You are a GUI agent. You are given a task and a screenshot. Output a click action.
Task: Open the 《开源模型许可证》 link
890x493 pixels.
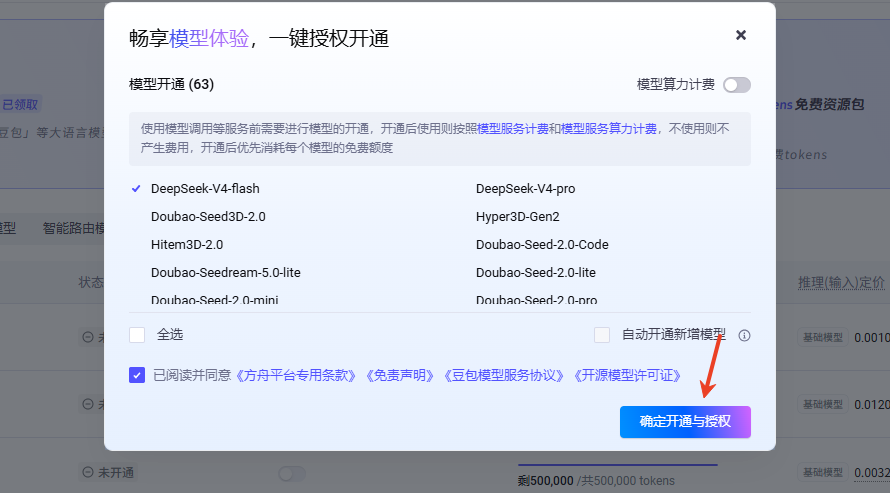pyautogui.click(x=627, y=376)
